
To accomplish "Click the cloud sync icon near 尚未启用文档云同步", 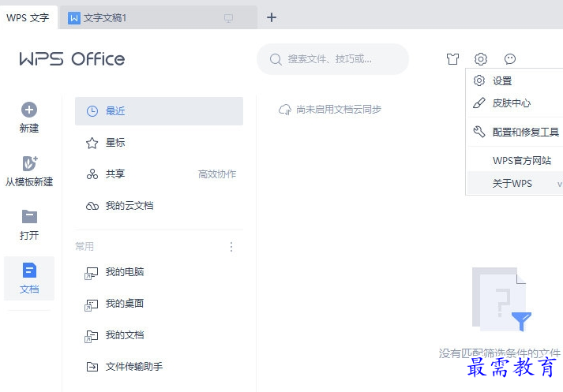I will tap(285, 110).
